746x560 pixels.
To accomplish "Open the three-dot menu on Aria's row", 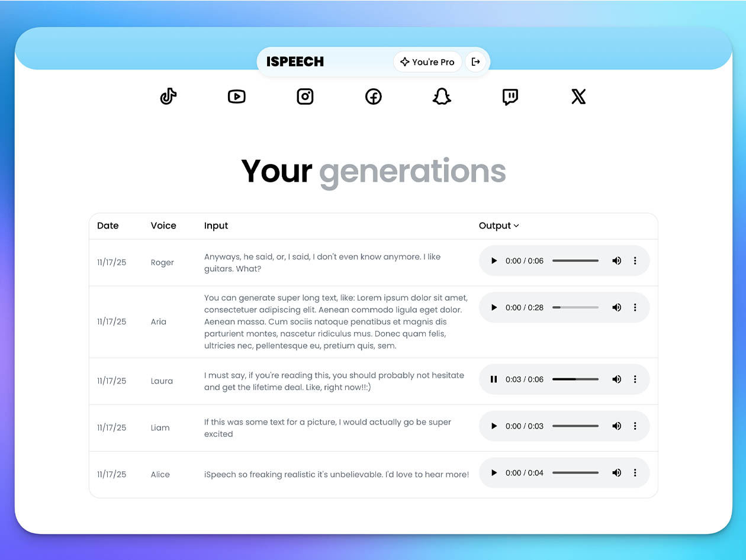I will coord(635,307).
